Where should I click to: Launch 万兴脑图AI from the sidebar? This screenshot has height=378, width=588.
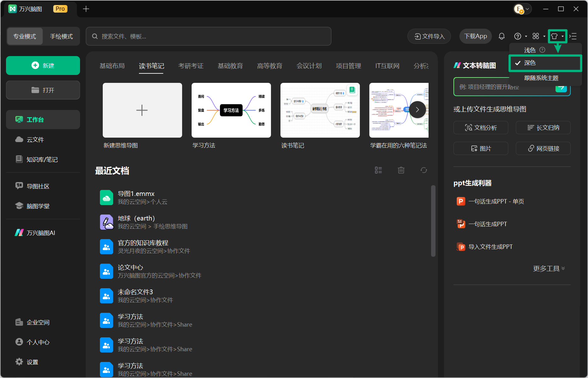pyautogui.click(x=43, y=233)
